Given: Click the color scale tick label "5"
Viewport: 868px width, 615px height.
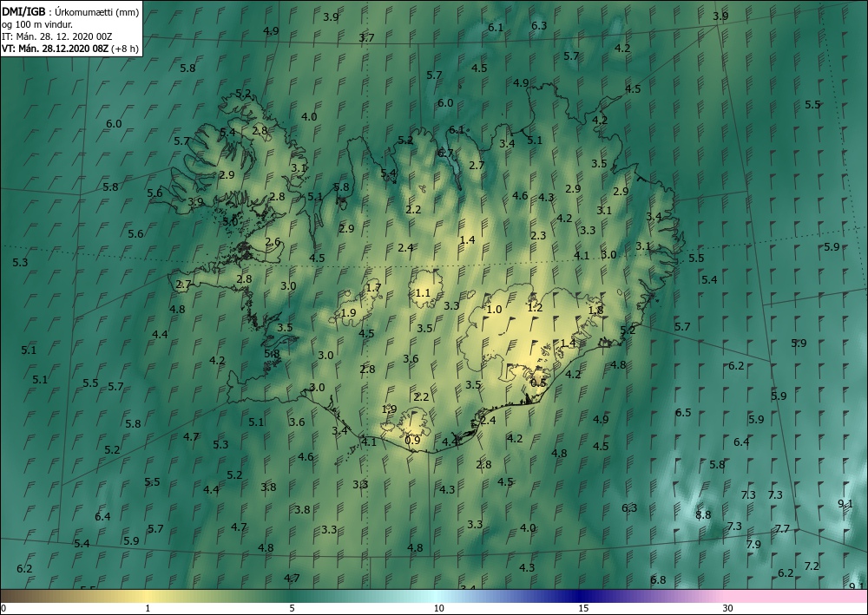Looking at the screenshot, I should [x=292, y=609].
